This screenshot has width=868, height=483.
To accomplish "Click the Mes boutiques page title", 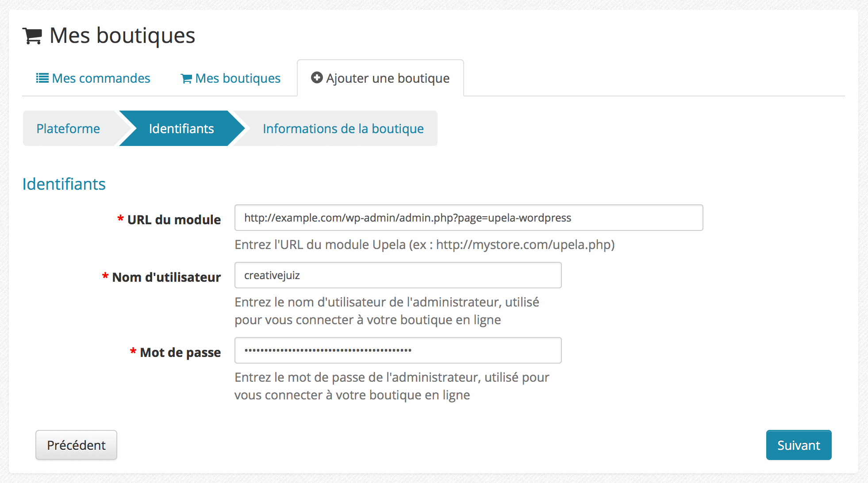I will coord(122,35).
